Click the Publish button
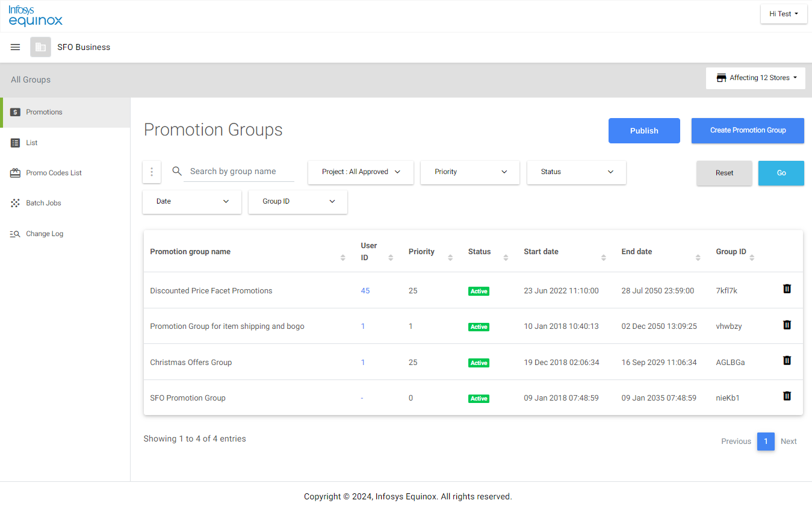 644,131
